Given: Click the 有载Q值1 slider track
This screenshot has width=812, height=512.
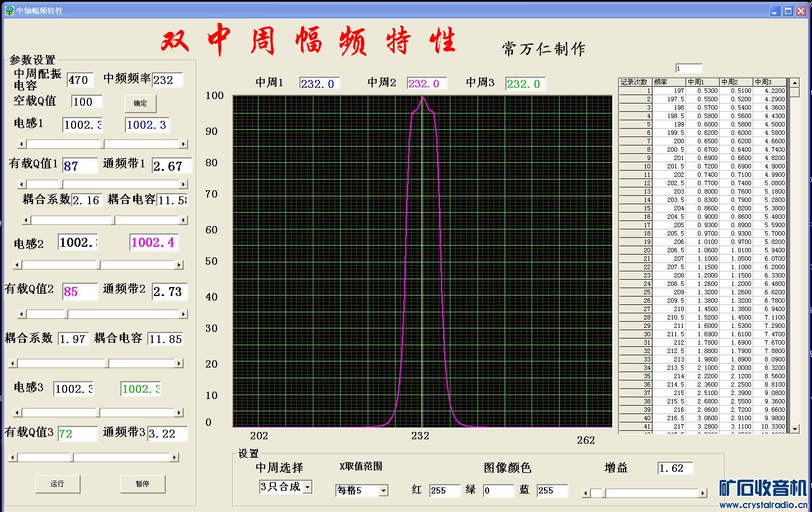Looking at the screenshot, I should click(x=102, y=185).
